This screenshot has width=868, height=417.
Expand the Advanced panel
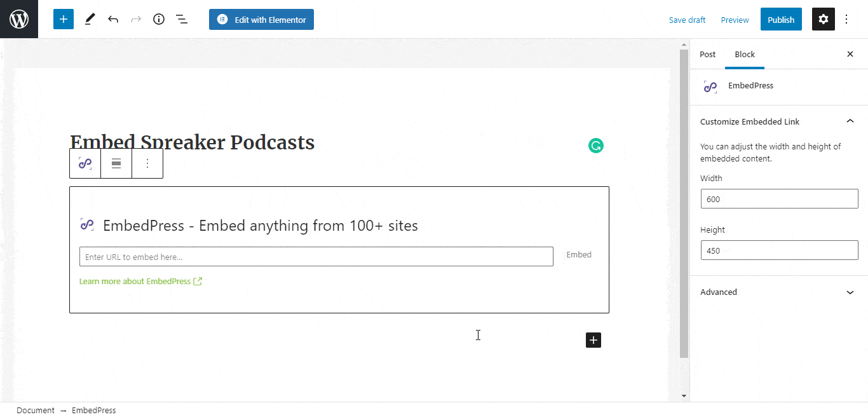pos(778,292)
